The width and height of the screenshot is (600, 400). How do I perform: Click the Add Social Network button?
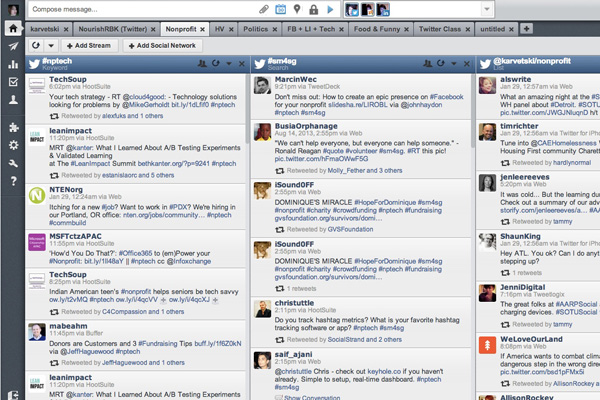(162, 46)
